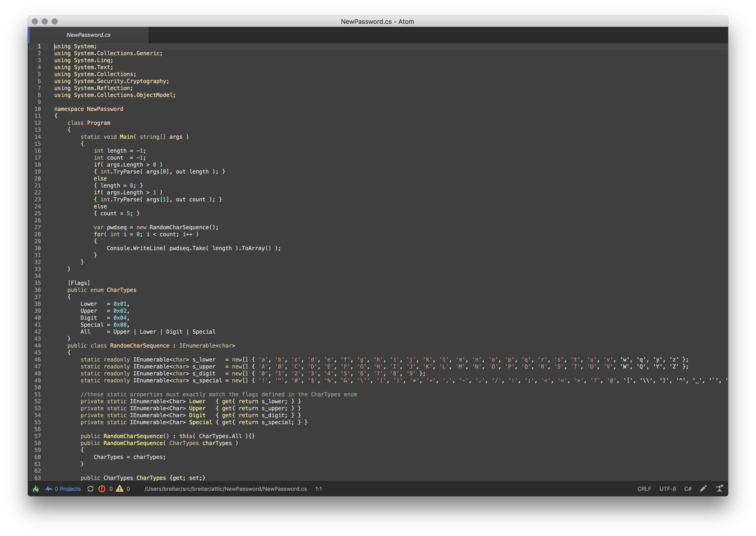756x536 pixels.
Task: Click the window zoom traffic light button
Action: [x=55, y=21]
